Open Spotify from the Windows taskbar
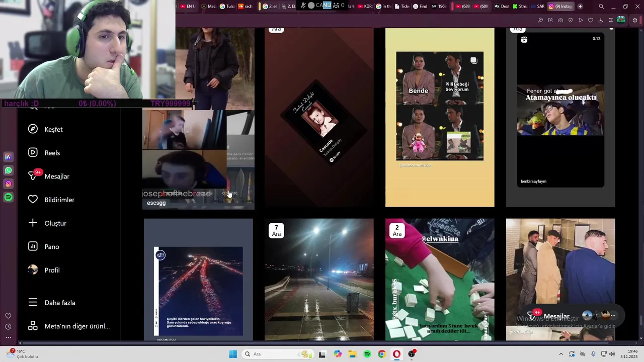The image size is (644, 362). tap(367, 354)
